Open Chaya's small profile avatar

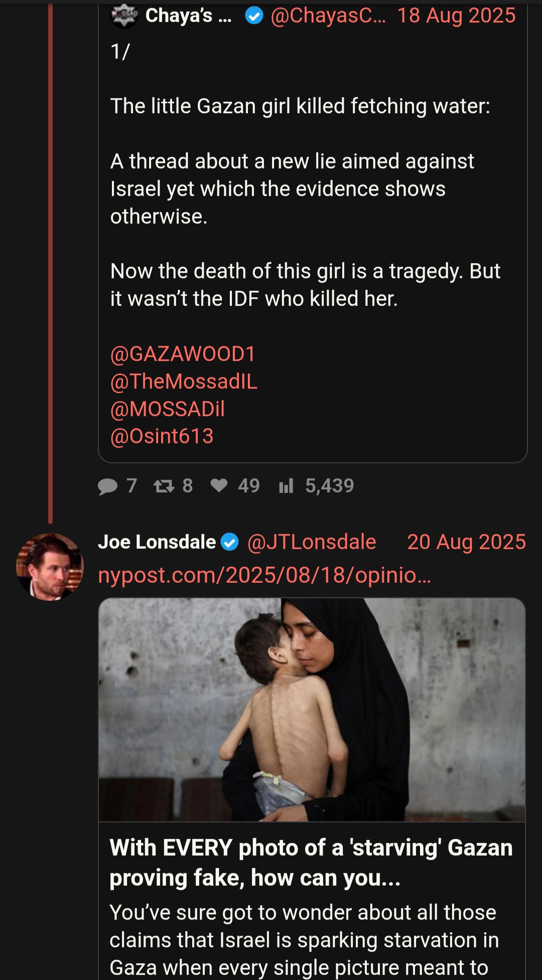123,16
